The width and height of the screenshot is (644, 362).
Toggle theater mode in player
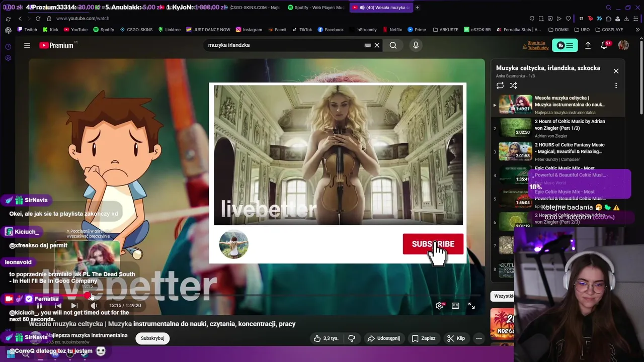(x=455, y=306)
